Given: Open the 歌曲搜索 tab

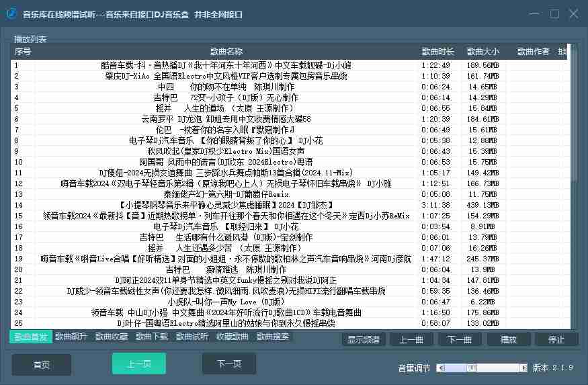Looking at the screenshot, I should (x=273, y=337).
